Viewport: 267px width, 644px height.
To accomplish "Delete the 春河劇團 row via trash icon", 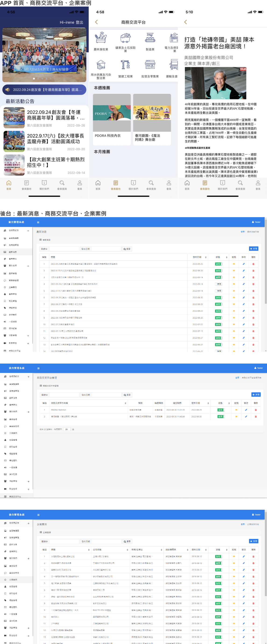I will tap(256, 417).
